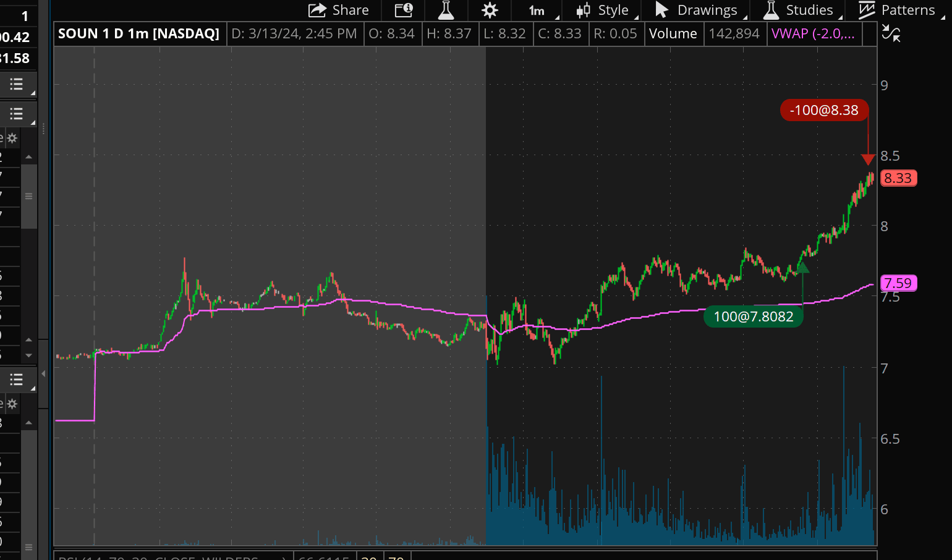Open the topmost list-menu icon in left sidebar
Screen dimensions: 952x560
pyautogui.click(x=17, y=85)
